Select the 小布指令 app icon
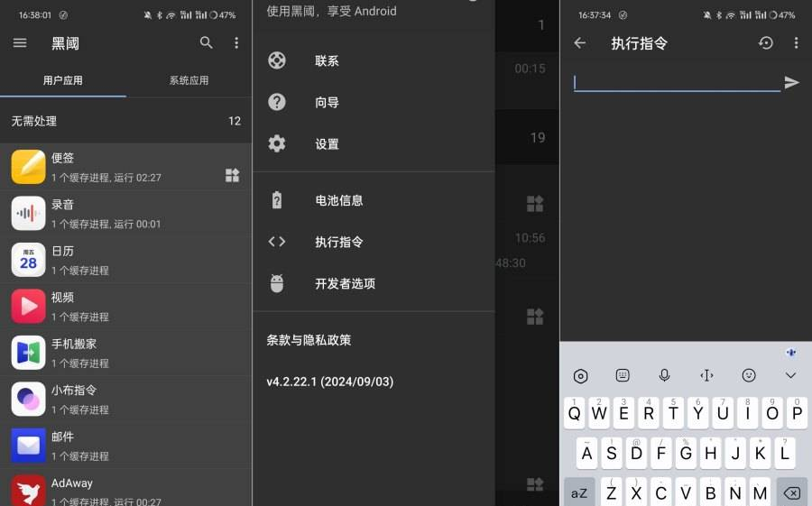The height and width of the screenshot is (506, 812). [x=29, y=399]
